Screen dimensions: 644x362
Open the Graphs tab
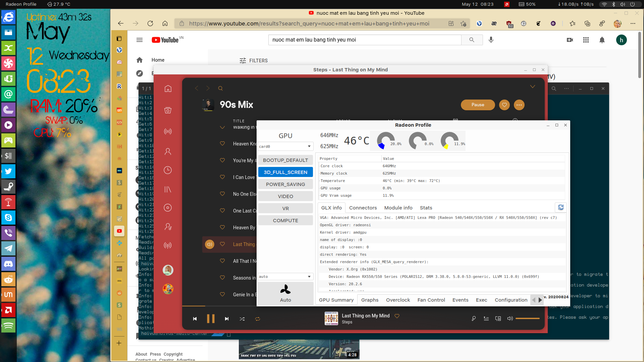[370, 300]
